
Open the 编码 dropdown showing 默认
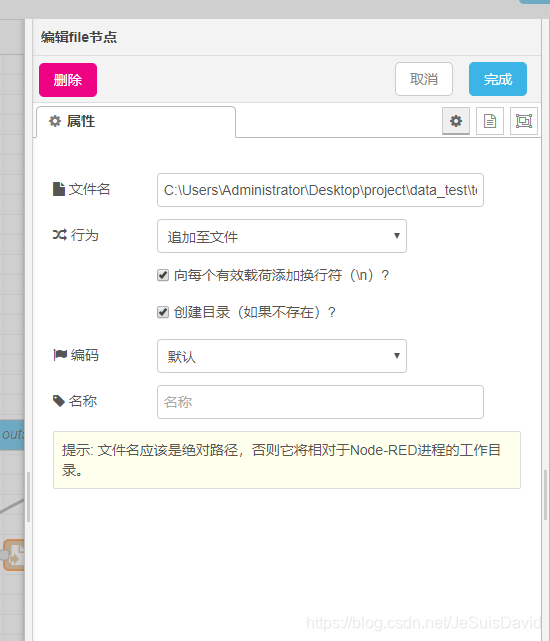[282, 356]
